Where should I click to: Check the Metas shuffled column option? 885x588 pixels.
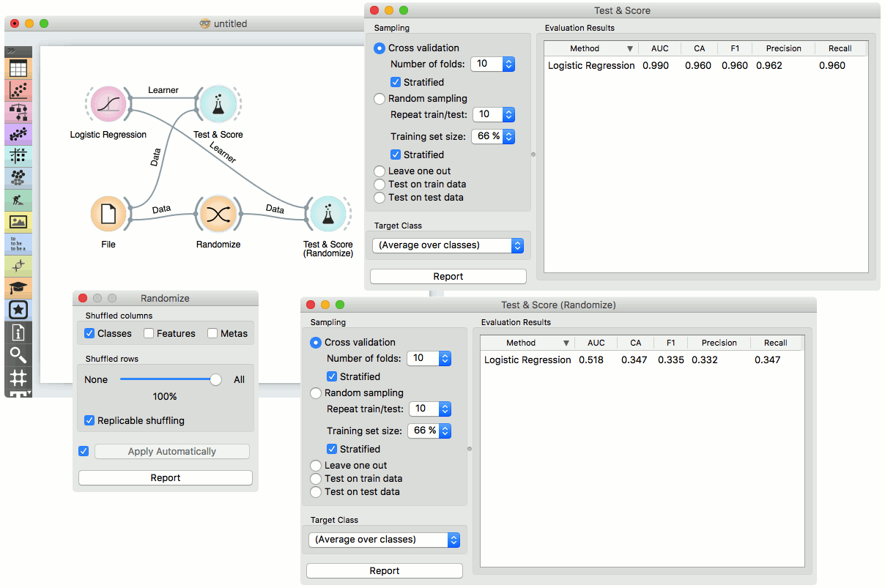coord(212,334)
